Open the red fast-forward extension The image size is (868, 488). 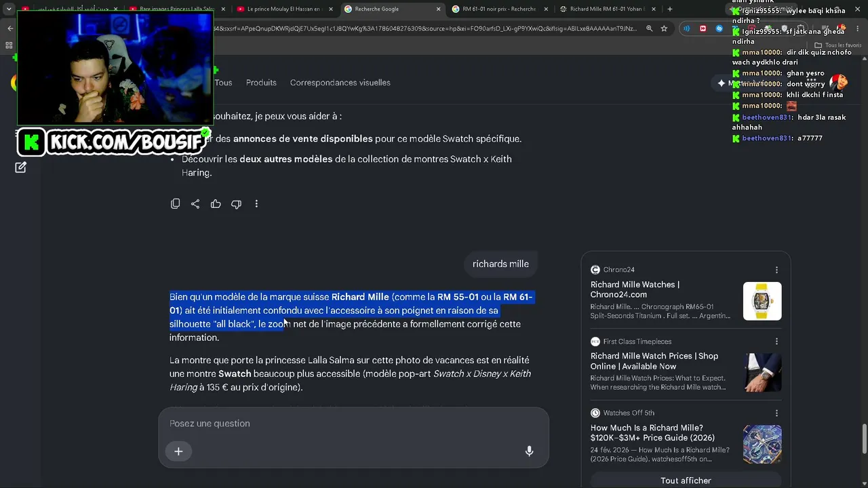(x=703, y=28)
